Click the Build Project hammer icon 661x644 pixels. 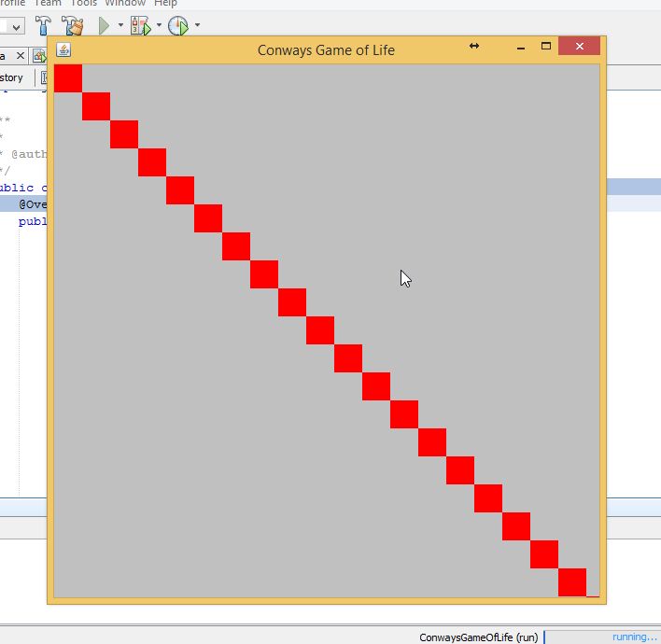pos(43,26)
